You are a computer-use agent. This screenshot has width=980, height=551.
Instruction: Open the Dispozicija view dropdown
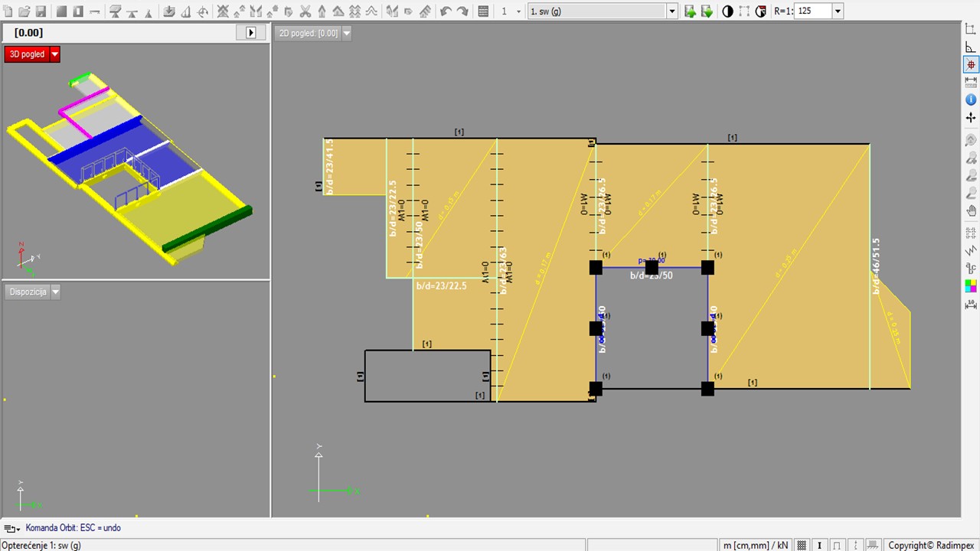pos(55,292)
